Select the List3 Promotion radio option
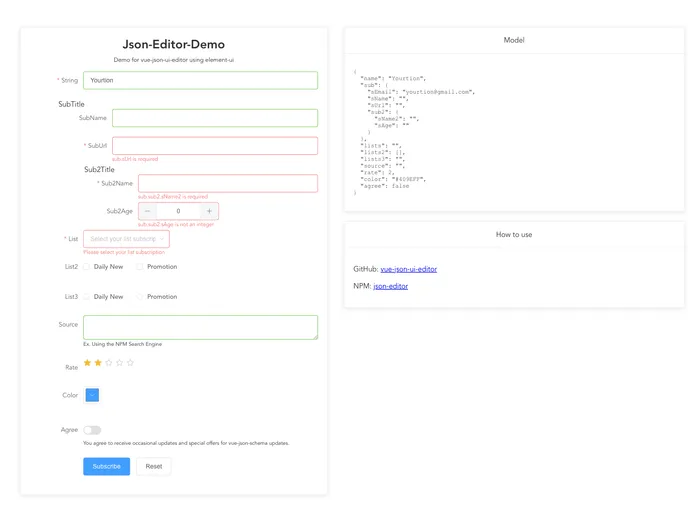Viewport: 688px width, 512px height. coord(140,297)
